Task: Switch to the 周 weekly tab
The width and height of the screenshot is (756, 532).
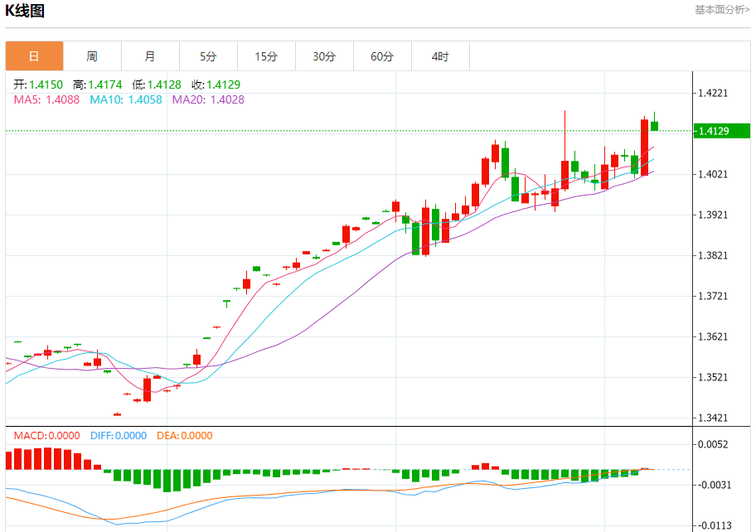Action: click(92, 56)
